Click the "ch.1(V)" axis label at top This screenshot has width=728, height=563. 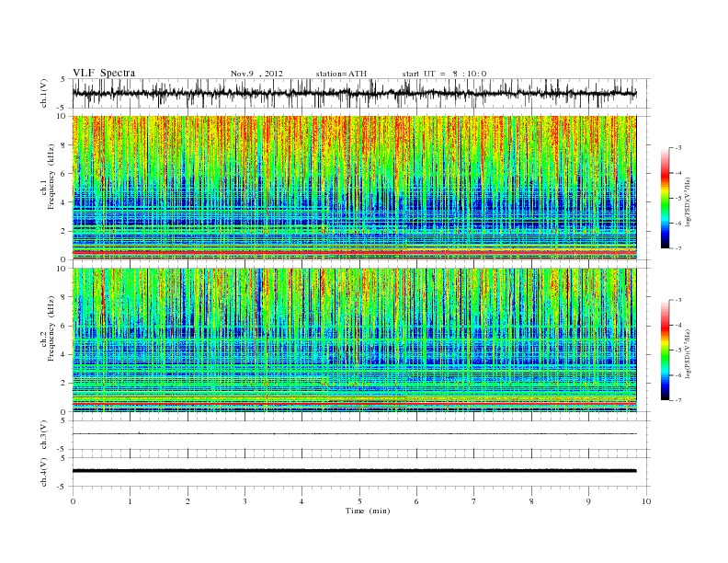(x=44, y=95)
